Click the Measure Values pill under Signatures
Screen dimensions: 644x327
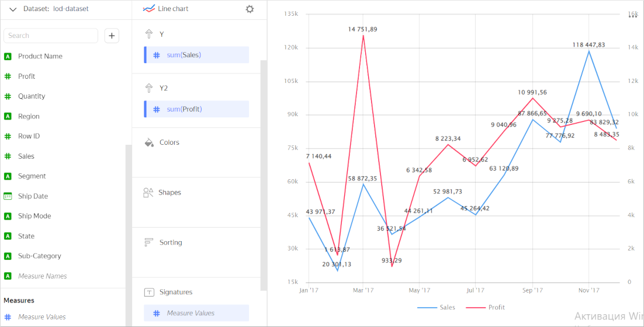[197, 313]
